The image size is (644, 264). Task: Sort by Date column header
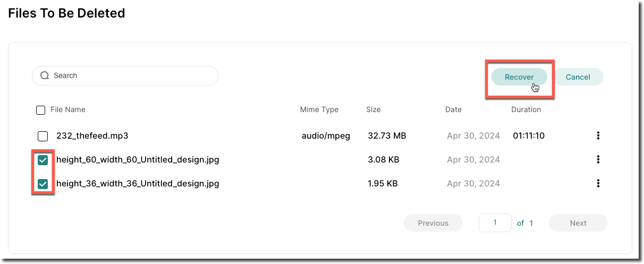pos(453,109)
